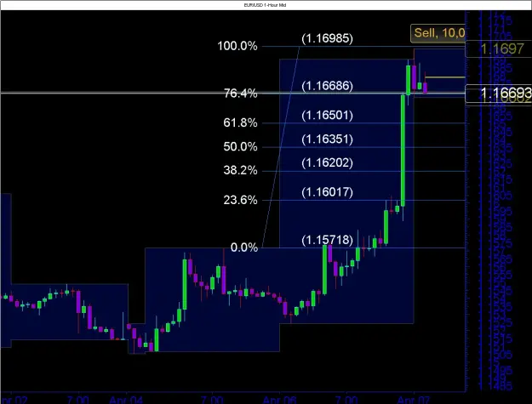This screenshot has height=404, width=532.
Task: Select the 76.4% retracement label
Action: (x=240, y=94)
